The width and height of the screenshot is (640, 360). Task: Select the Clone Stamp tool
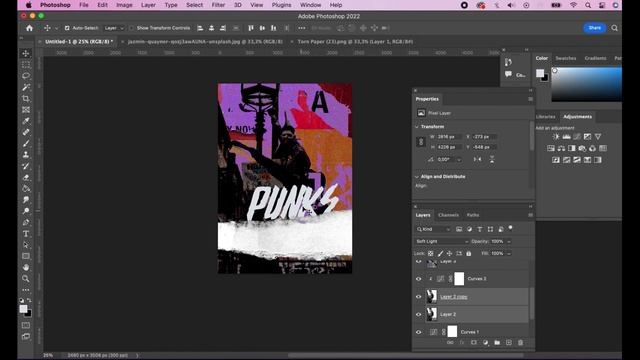point(26,155)
